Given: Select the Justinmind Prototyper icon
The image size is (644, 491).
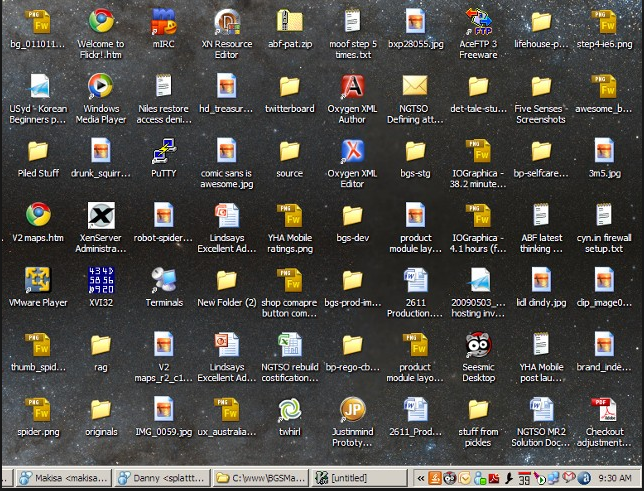Looking at the screenshot, I should click(x=352, y=410).
